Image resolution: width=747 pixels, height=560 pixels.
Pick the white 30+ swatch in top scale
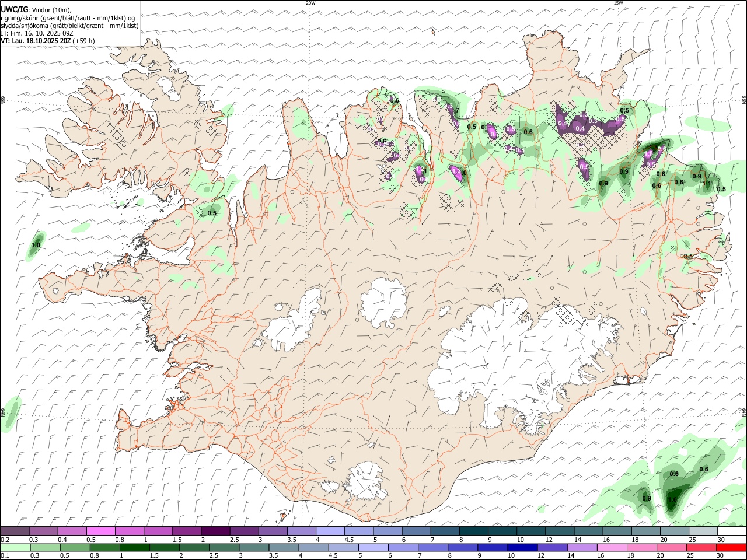732,531
